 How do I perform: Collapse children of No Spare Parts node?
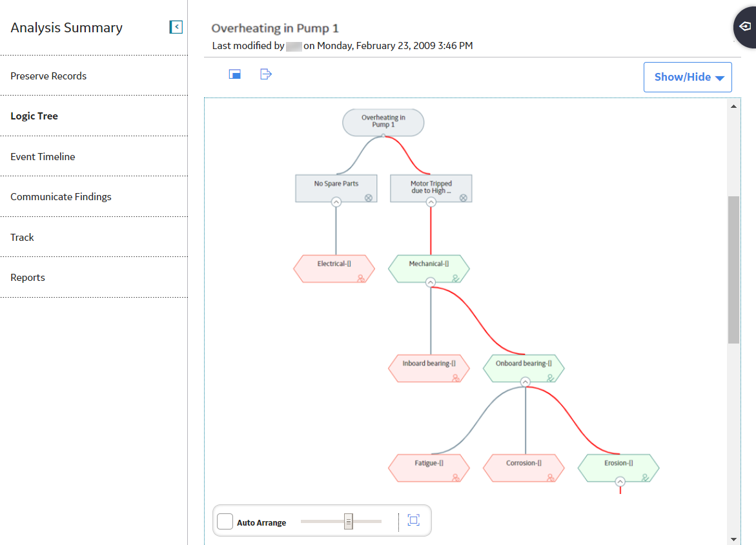click(x=336, y=202)
